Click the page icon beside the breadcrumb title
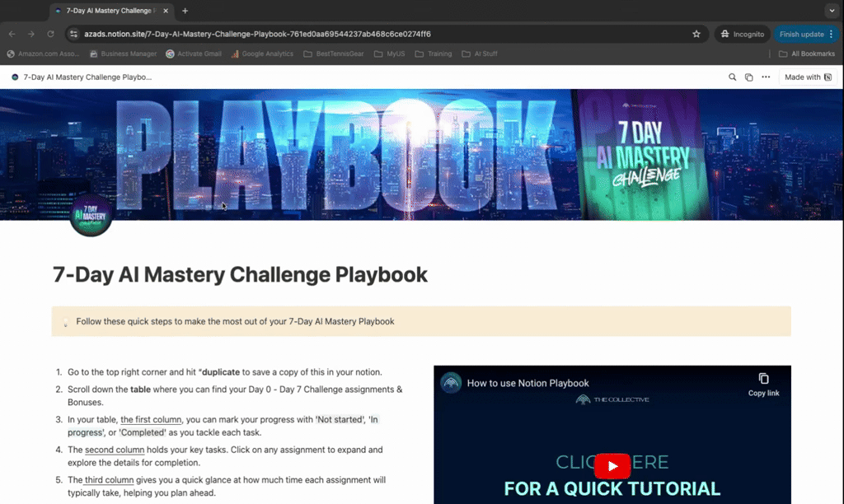844x504 pixels. [x=13, y=77]
